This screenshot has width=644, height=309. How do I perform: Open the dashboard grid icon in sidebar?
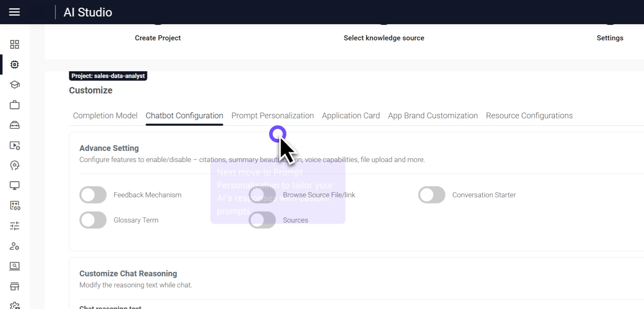14,44
